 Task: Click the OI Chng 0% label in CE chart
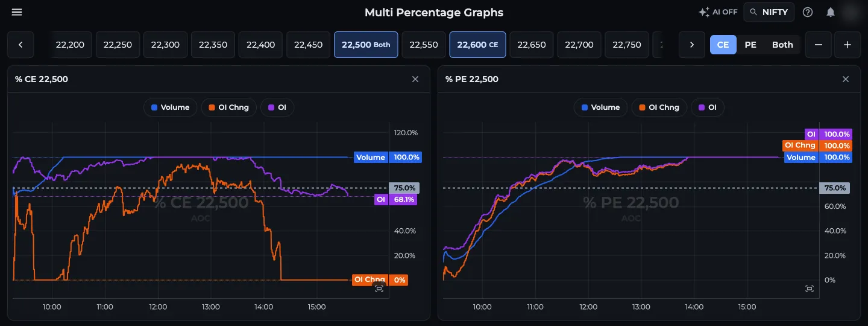[380, 280]
